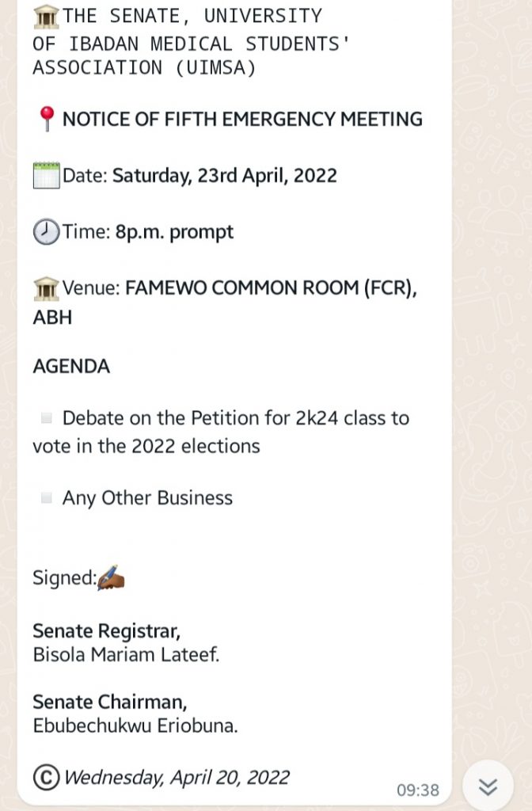Tap the scroll-to-bottom double chevron button
The height and width of the screenshot is (811, 532).
[488, 786]
